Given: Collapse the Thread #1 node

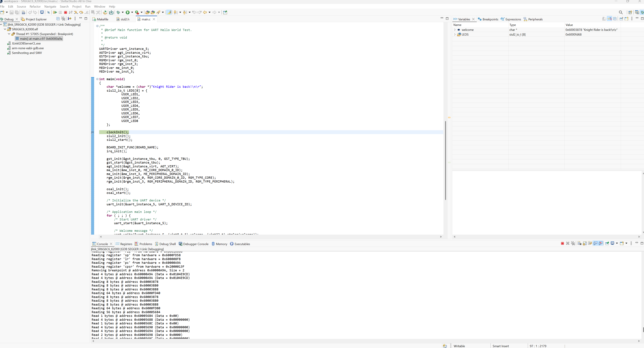Looking at the screenshot, I should point(9,34).
